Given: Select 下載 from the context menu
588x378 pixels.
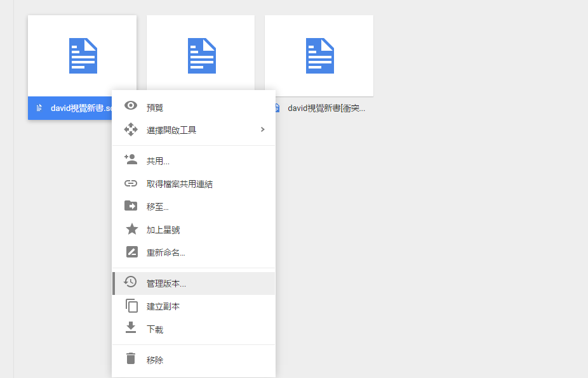Looking at the screenshot, I should 194,329.
